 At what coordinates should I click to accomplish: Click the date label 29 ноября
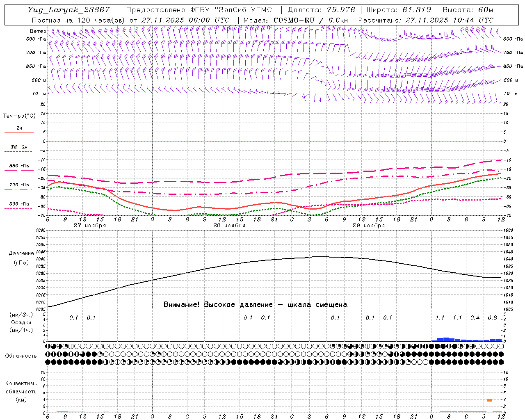pyautogui.click(x=369, y=226)
